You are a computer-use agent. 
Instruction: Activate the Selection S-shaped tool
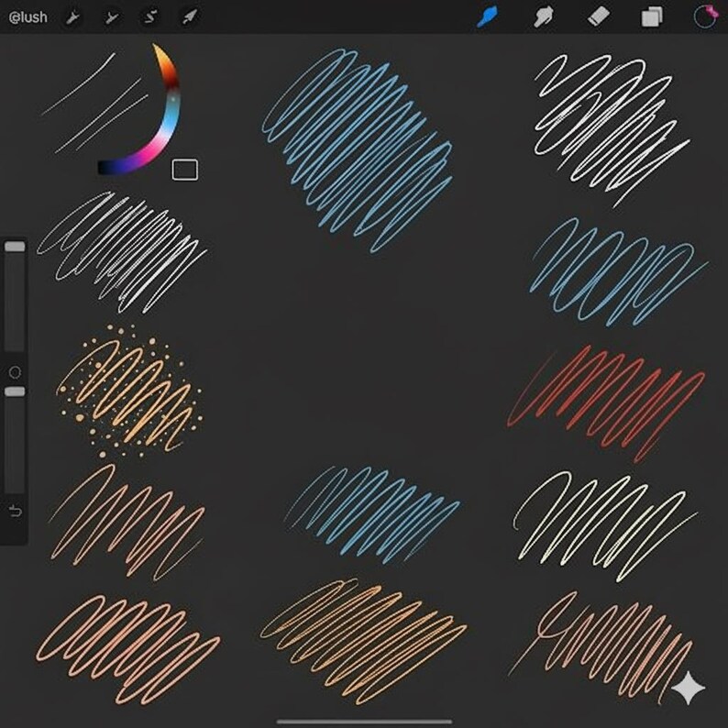[x=150, y=17]
